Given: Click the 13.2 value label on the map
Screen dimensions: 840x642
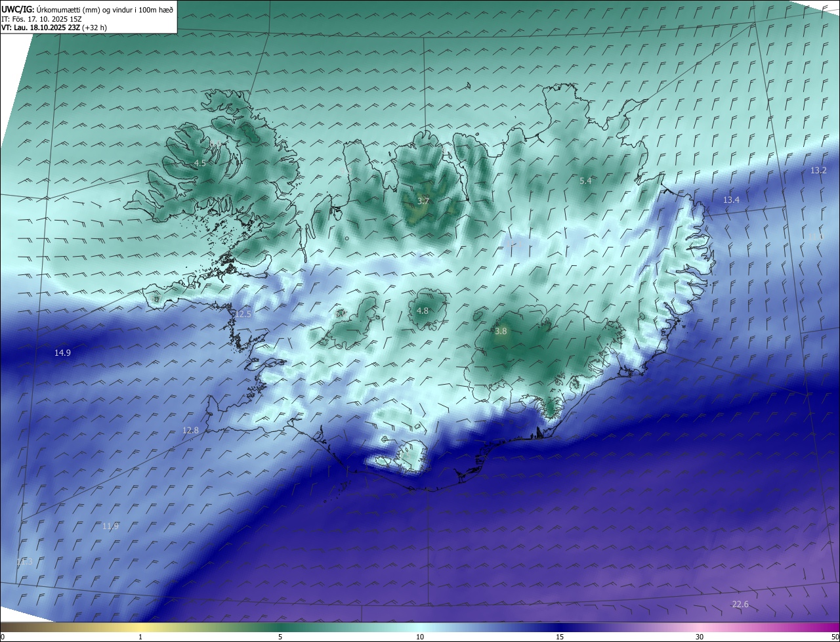Looking at the screenshot, I should tap(818, 170).
